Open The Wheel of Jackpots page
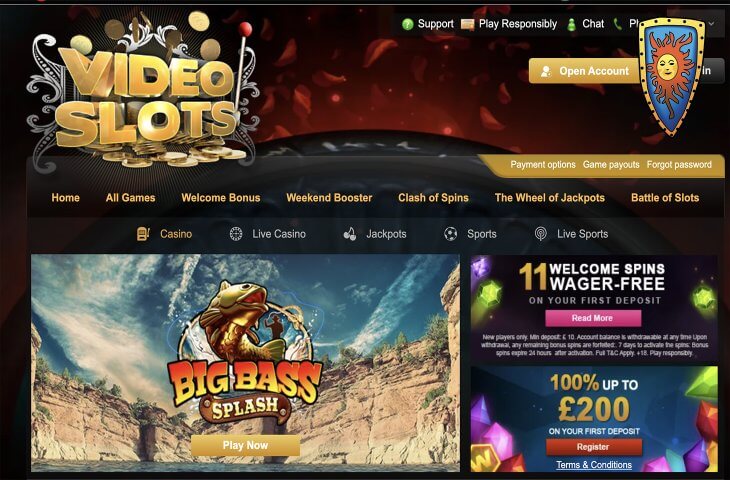This screenshot has height=480, width=730. [550, 198]
